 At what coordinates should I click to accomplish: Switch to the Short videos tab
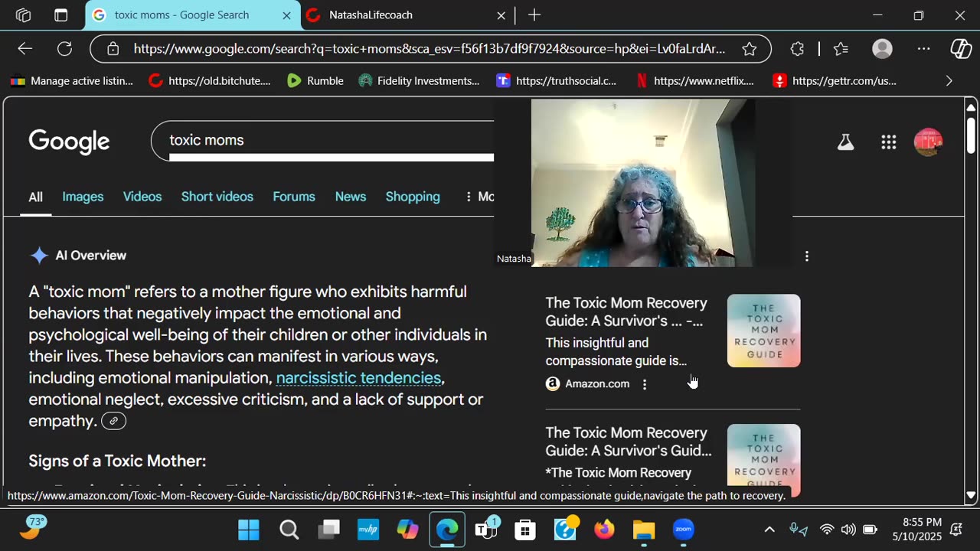tap(217, 197)
